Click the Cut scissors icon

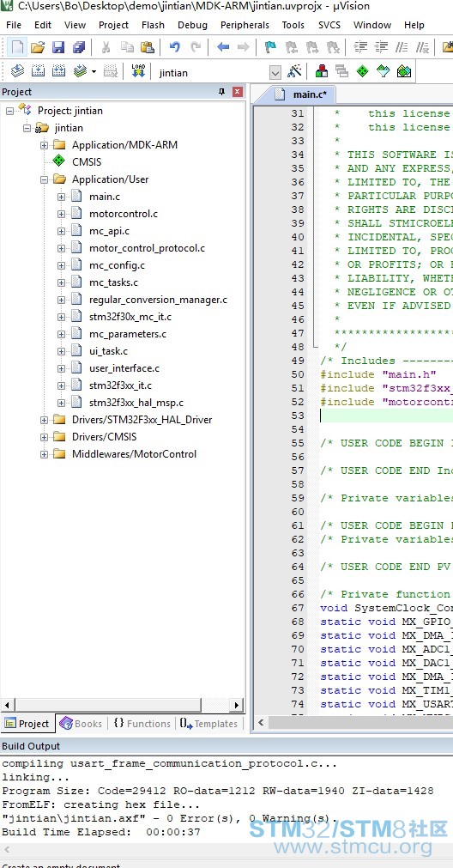(106, 47)
